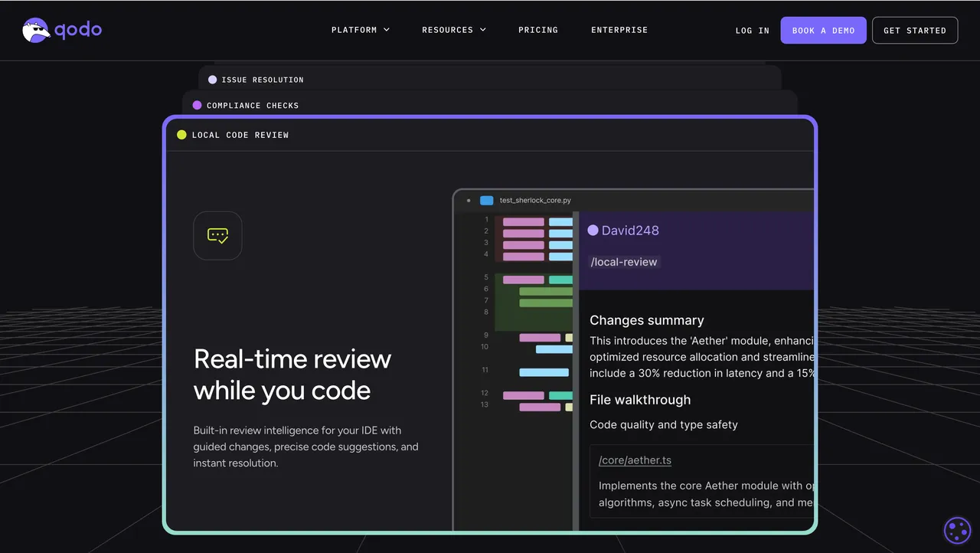Click purple dot beside Compliance Checks

click(197, 106)
